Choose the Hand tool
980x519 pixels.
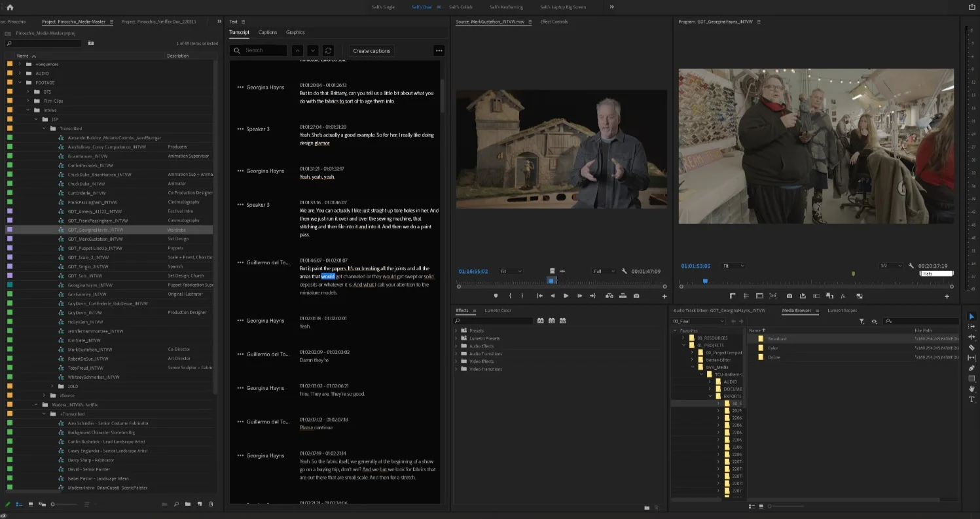tap(971, 389)
